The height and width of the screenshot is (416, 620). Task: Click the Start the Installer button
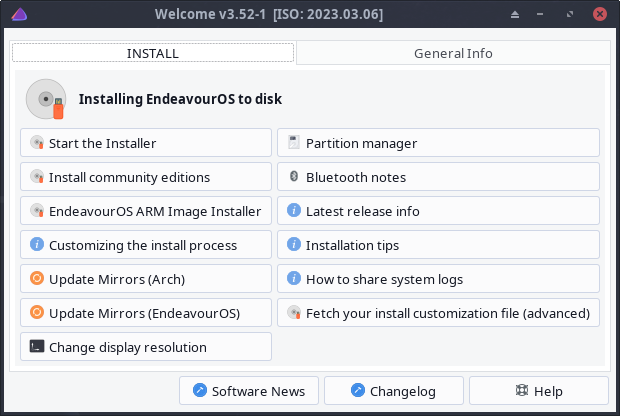pos(145,143)
